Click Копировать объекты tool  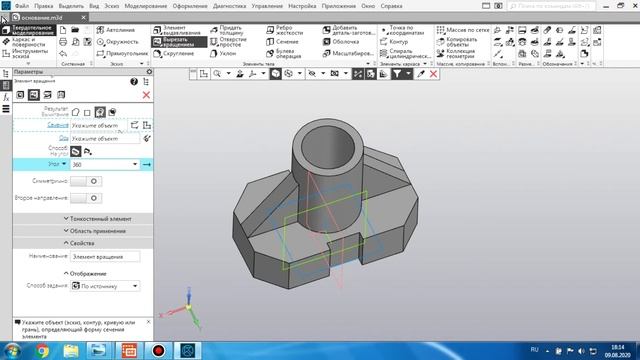(x=457, y=42)
